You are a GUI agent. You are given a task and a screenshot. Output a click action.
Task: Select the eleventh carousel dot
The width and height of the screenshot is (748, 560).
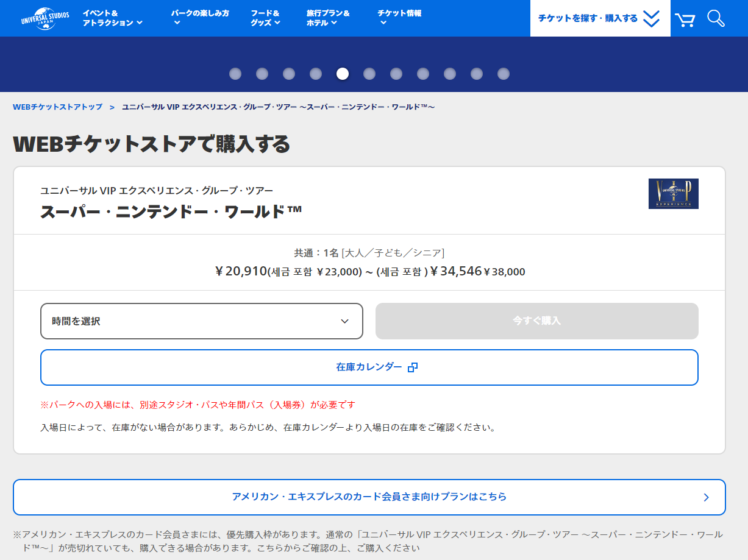click(504, 74)
